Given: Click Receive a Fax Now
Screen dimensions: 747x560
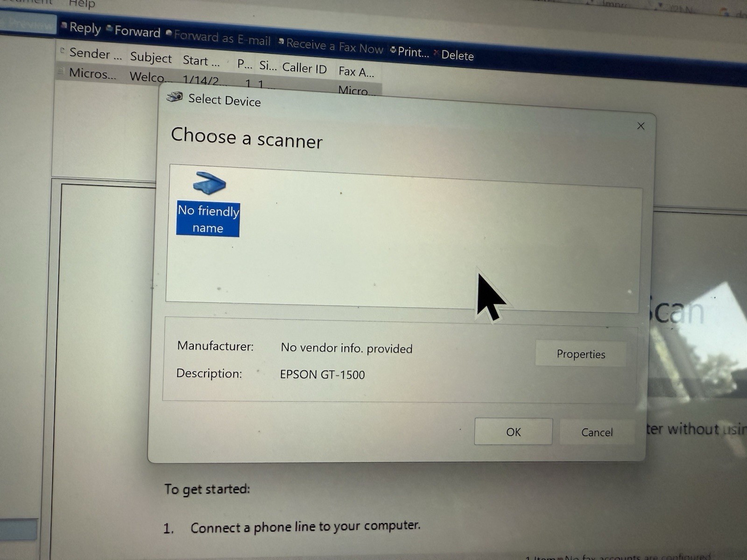Looking at the screenshot, I should [x=331, y=45].
